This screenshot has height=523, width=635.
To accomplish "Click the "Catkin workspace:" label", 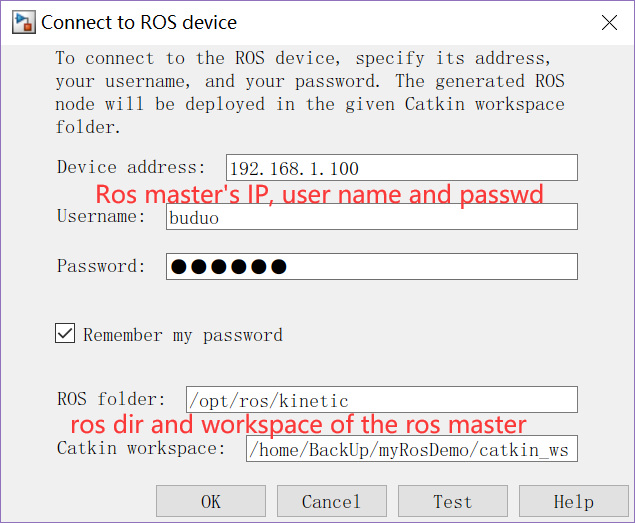I will click(x=142, y=448).
